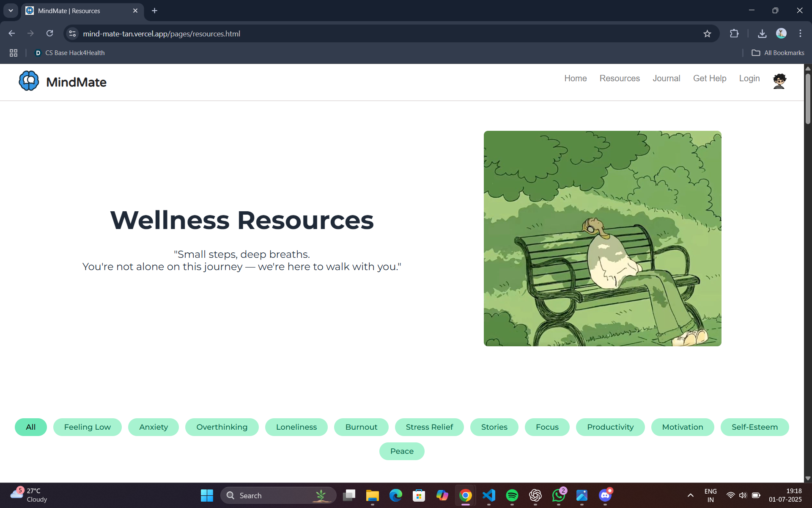The width and height of the screenshot is (812, 508).
Task: Go to the Journal nav item
Action: (666, 78)
